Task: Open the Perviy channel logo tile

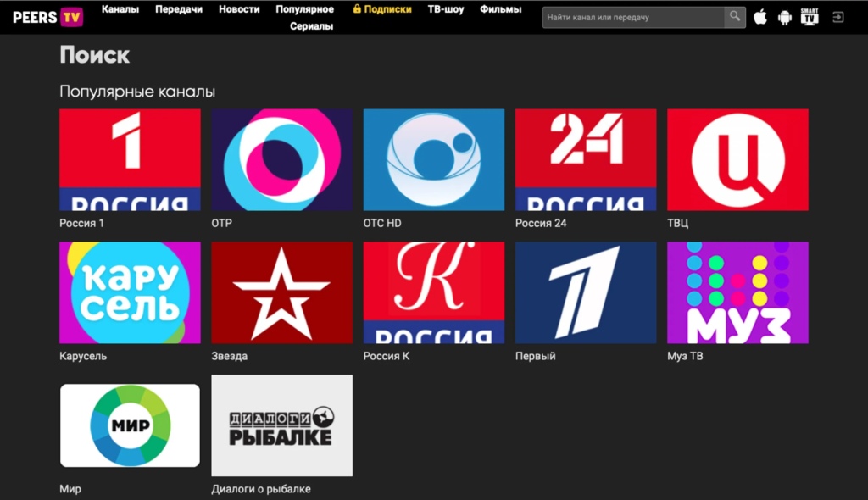Action: click(586, 292)
